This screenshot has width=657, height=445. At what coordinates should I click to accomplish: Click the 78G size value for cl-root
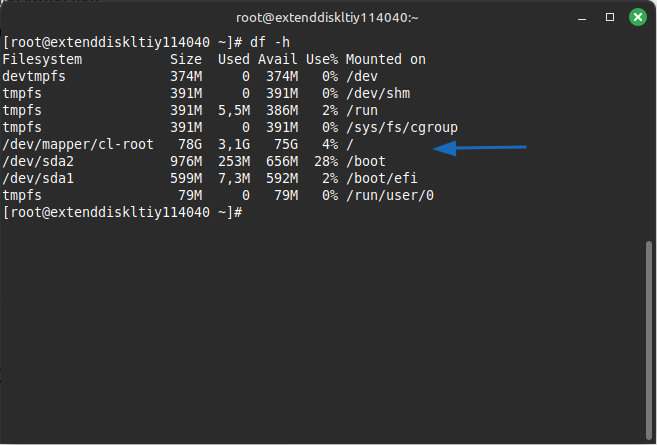coord(191,145)
